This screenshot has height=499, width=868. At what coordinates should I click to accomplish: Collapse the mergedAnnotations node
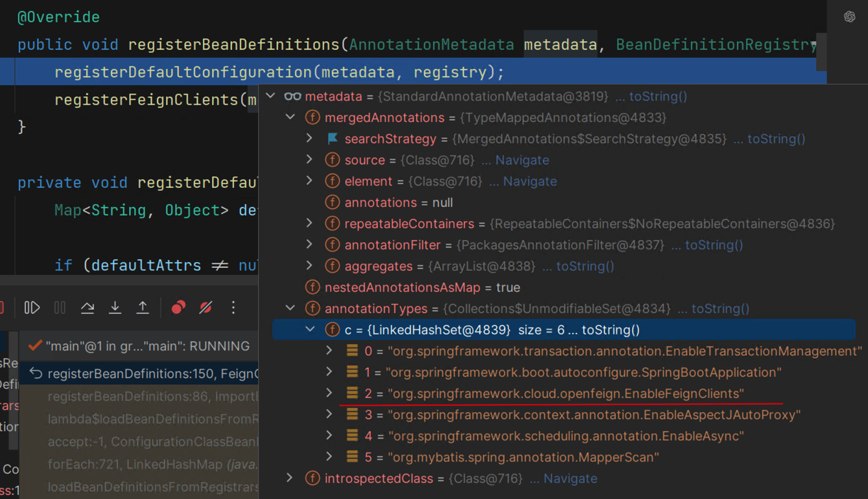290,117
